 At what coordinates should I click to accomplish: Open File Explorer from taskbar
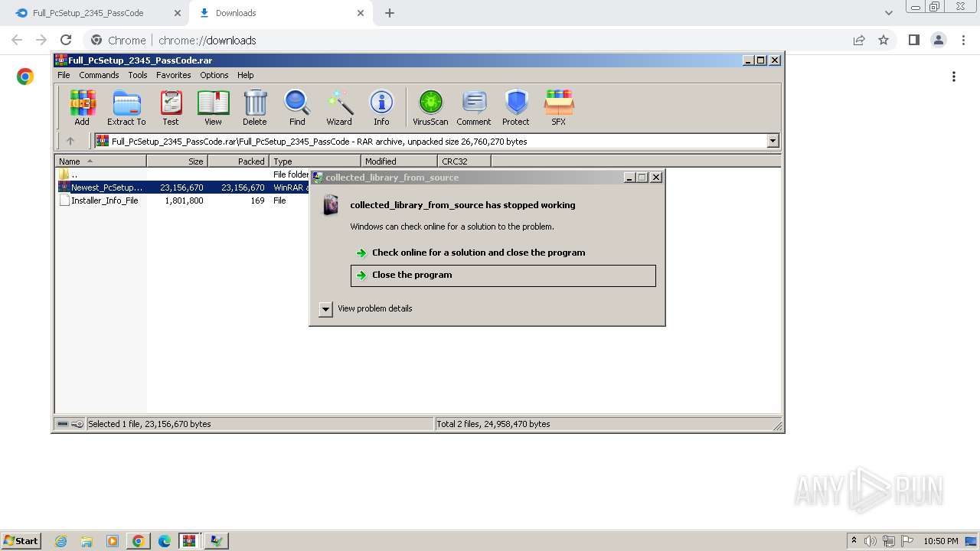87,541
